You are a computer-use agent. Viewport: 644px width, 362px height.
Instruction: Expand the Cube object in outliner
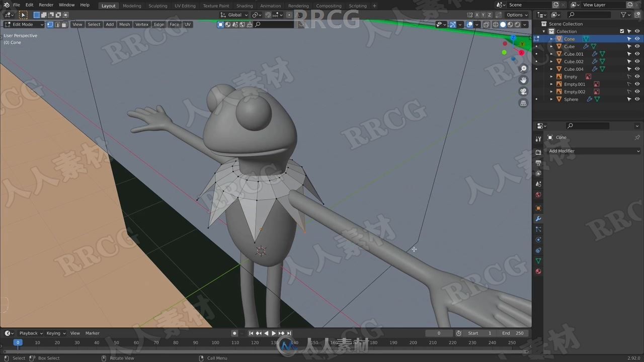point(551,46)
